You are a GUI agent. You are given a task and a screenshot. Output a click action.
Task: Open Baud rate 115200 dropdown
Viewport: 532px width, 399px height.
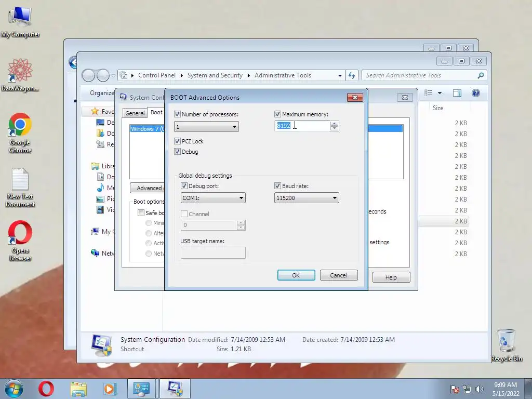click(307, 198)
